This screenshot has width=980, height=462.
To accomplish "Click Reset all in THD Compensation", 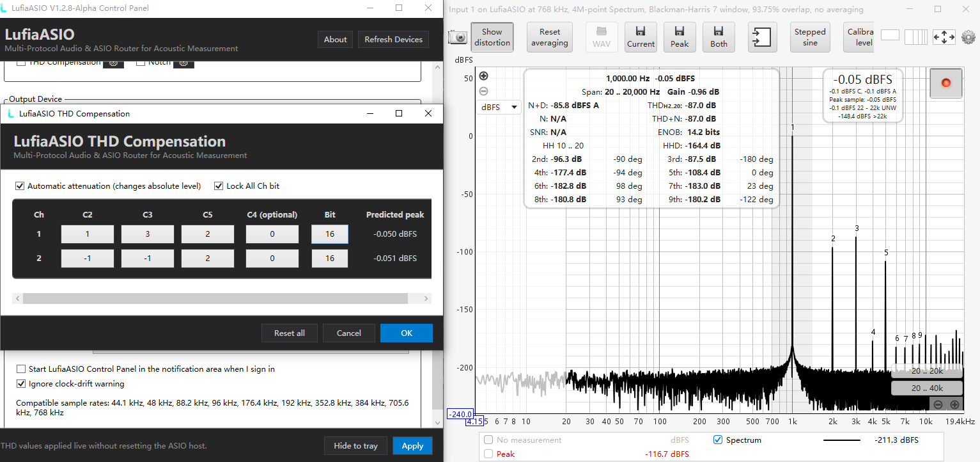I will (290, 333).
